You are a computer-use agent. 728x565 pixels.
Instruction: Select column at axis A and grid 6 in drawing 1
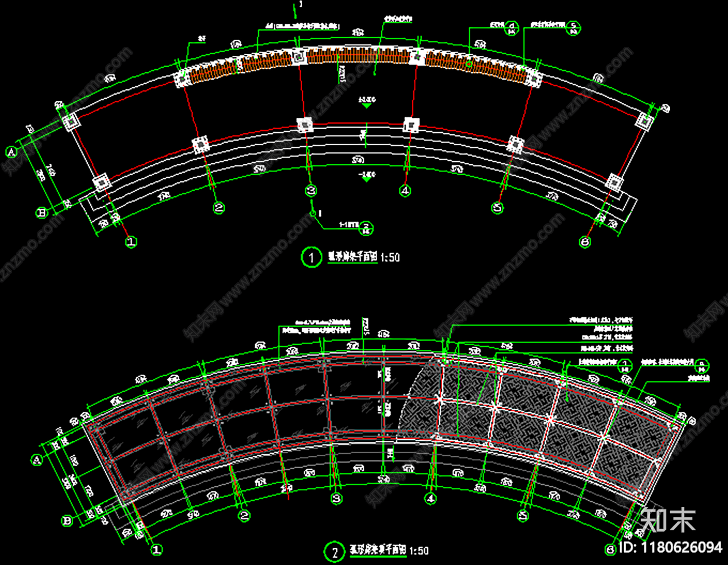(645, 121)
